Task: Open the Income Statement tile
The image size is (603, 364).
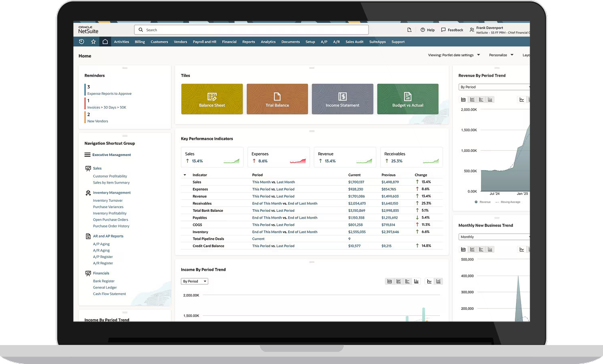Action: 342,99
